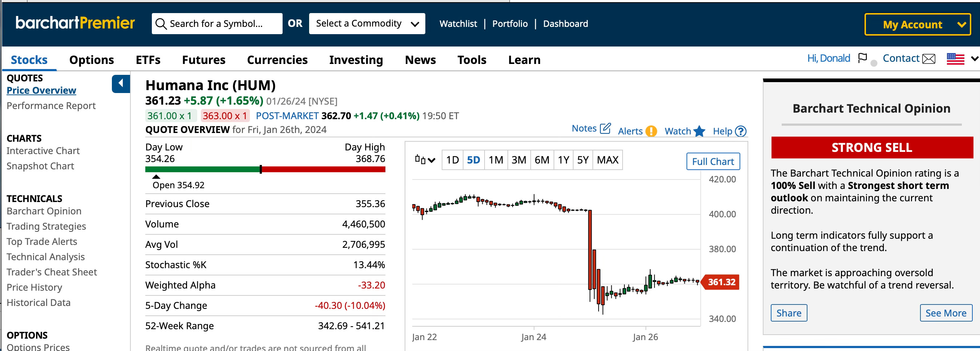The width and height of the screenshot is (980, 351).
Task: Open Performance Report link
Action: click(x=51, y=105)
